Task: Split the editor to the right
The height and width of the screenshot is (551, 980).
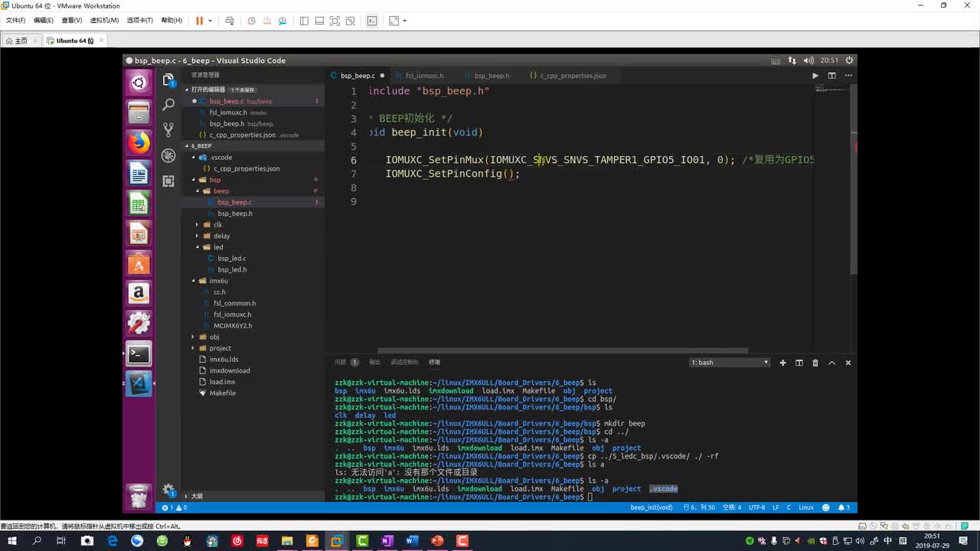Action: 831,76
